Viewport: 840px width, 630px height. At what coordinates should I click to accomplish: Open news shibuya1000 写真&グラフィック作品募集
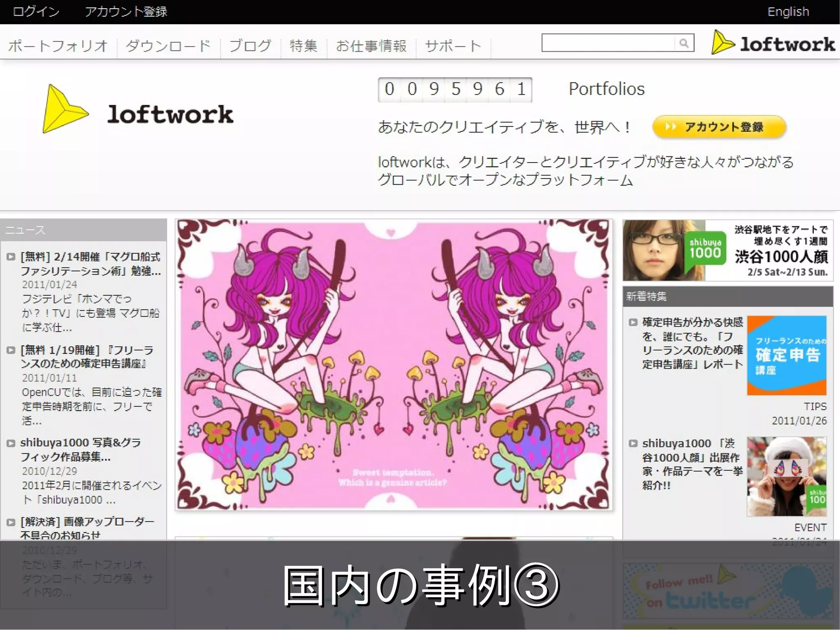(x=80, y=449)
